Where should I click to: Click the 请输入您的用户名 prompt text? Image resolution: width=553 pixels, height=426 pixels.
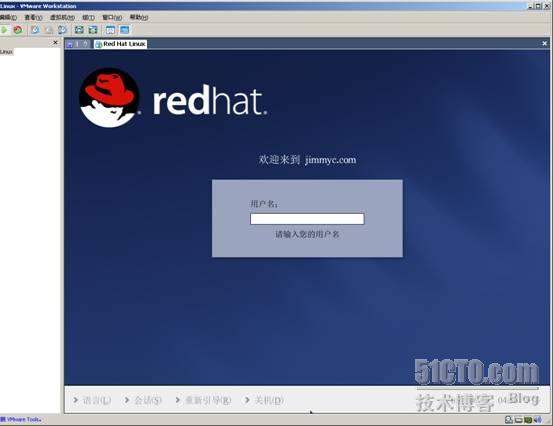[307, 235]
